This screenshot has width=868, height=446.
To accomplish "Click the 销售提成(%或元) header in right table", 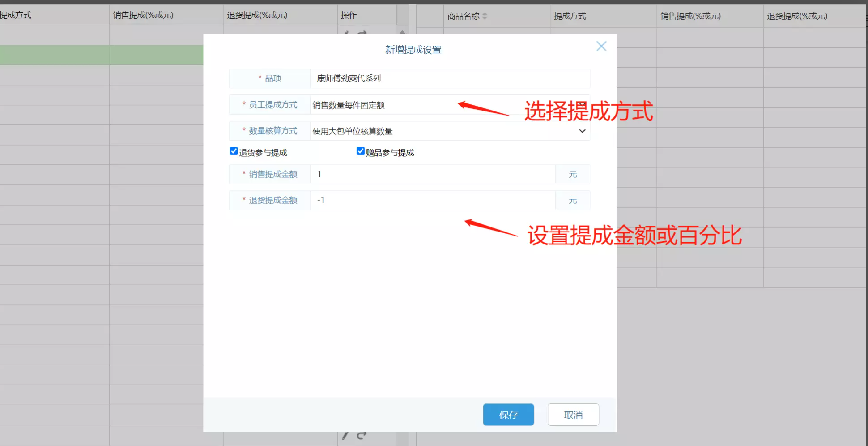I will click(x=690, y=16).
